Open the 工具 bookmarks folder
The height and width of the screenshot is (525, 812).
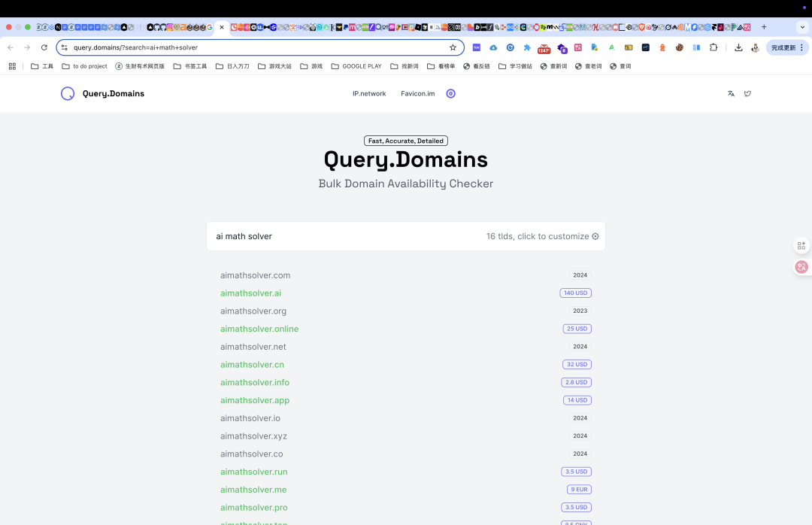pos(42,66)
